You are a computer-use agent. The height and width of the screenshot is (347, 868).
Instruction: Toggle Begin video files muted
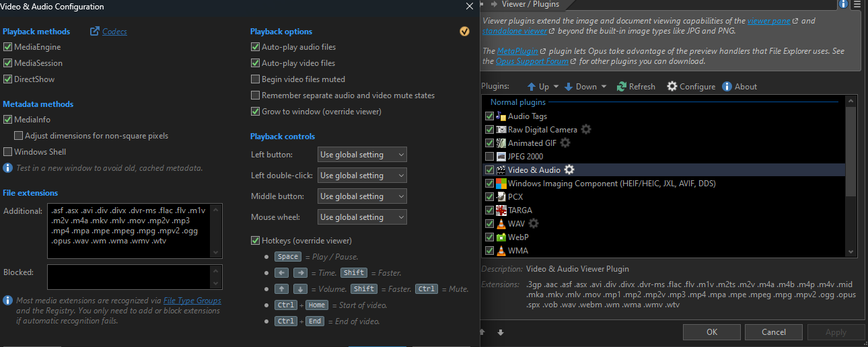(x=255, y=79)
